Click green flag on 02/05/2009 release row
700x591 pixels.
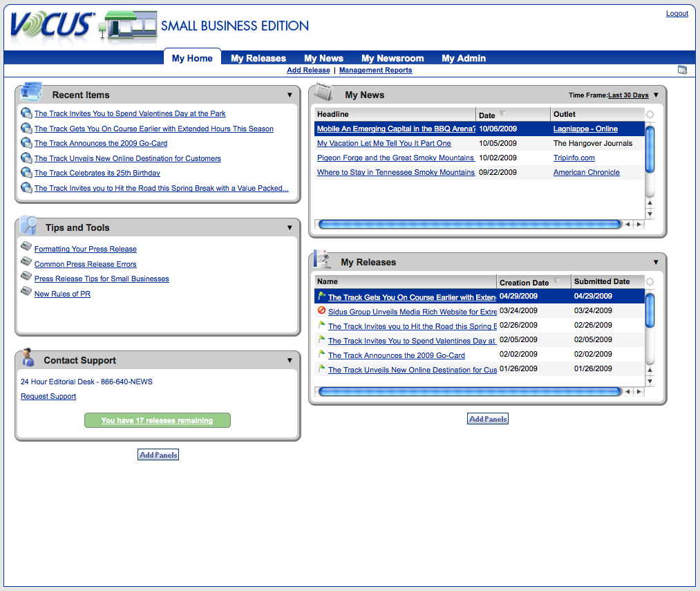pyautogui.click(x=321, y=339)
